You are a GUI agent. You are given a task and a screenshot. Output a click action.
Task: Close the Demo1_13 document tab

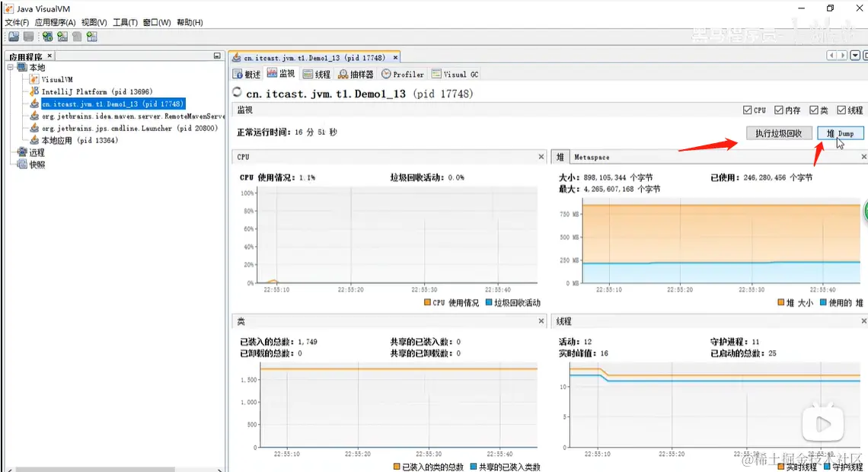click(395, 58)
